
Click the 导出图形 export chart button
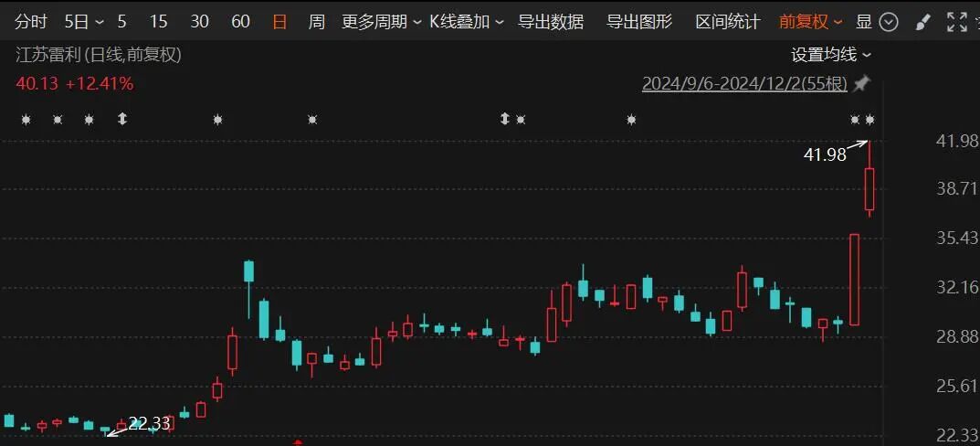coord(639,23)
